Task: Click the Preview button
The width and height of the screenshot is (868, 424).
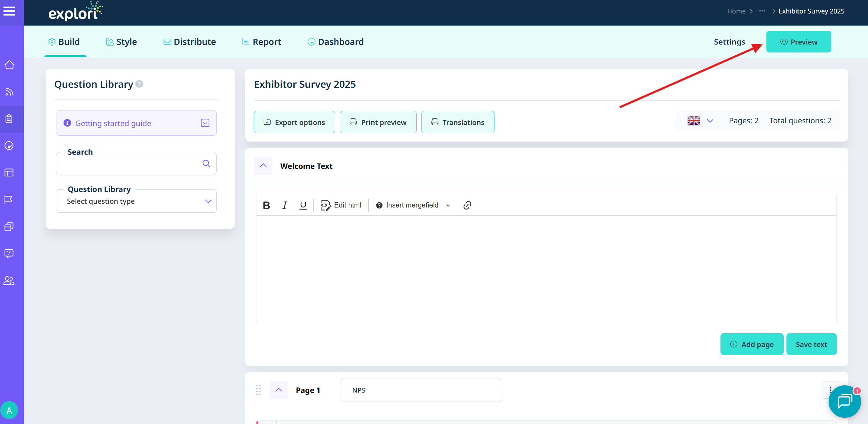Action: coord(799,42)
